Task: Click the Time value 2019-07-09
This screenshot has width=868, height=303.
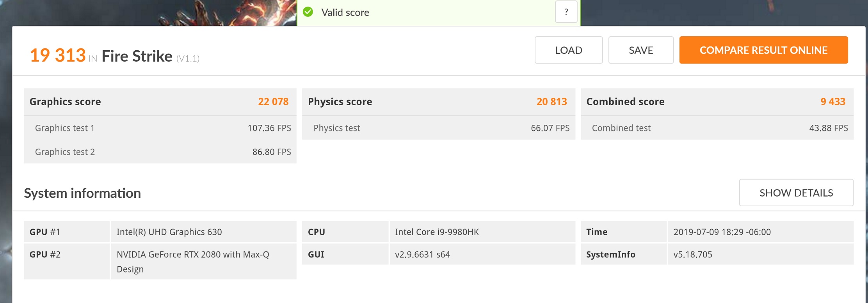Action: click(722, 232)
